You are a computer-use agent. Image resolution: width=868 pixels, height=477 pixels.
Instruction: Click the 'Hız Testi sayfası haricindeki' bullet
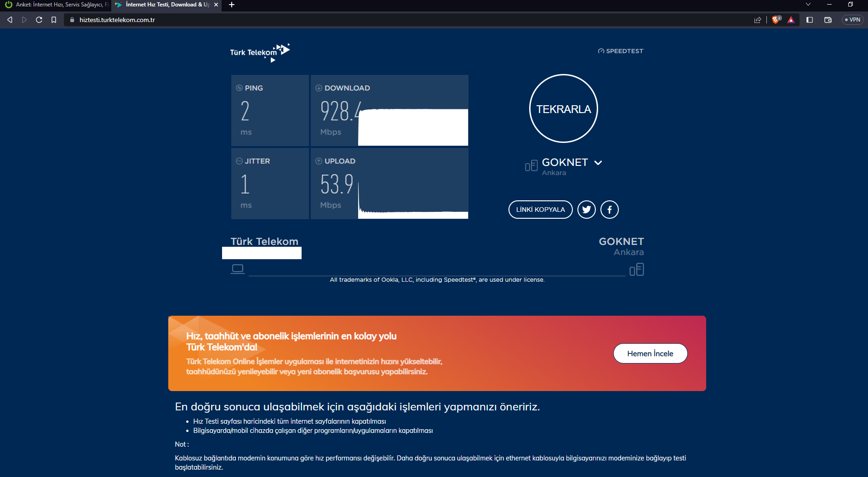(x=289, y=421)
